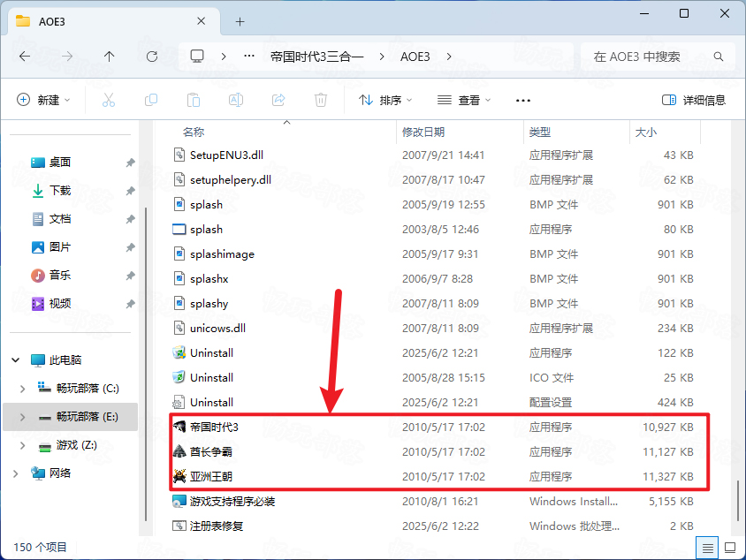Expand the 游戏 (Z:) drive
The image size is (746, 560).
[22, 445]
